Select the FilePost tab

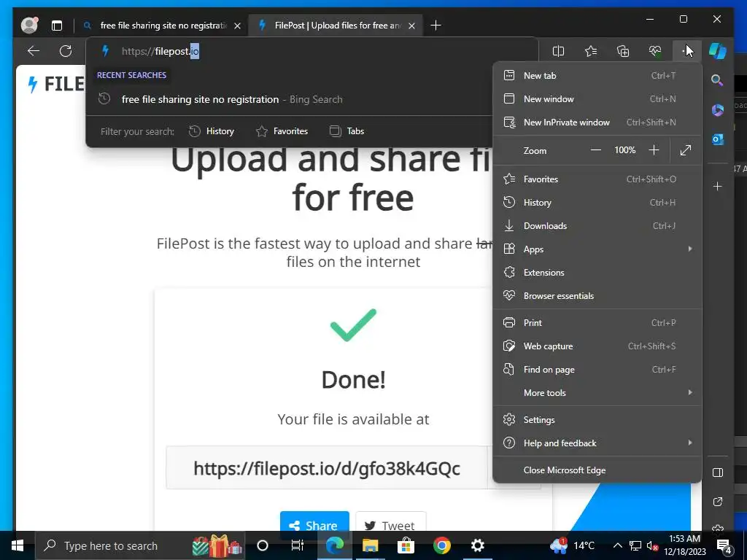337,26
